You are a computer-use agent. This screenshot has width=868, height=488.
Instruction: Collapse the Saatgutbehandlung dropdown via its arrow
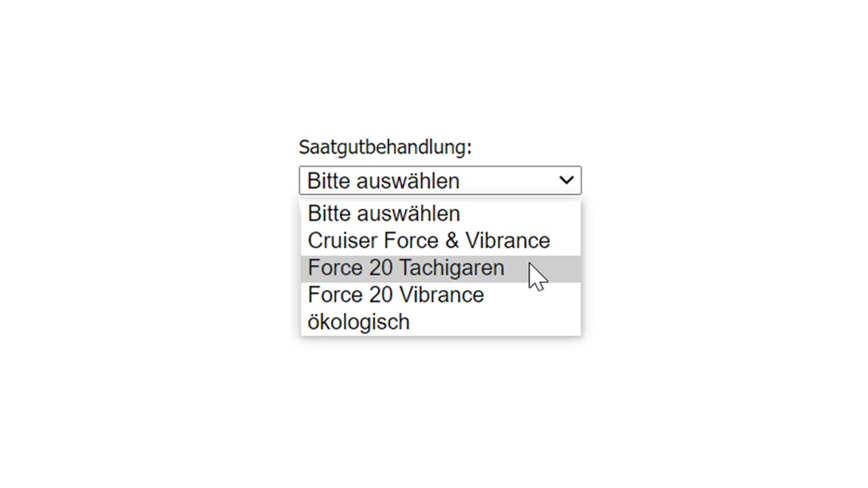[566, 180]
